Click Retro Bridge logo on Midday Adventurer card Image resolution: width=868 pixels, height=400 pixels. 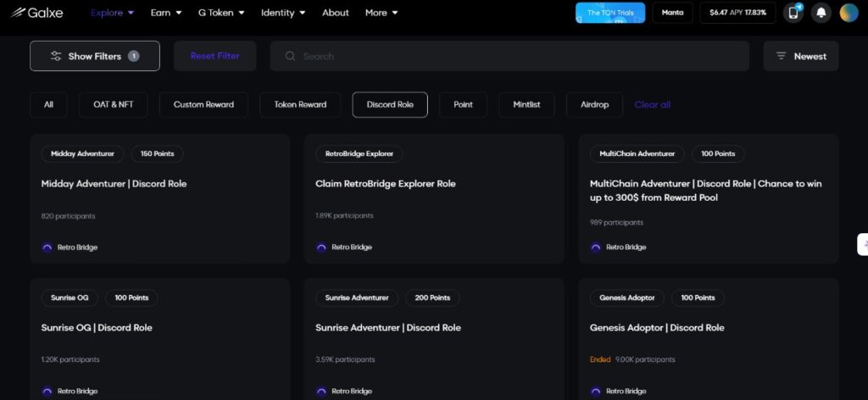click(x=47, y=247)
